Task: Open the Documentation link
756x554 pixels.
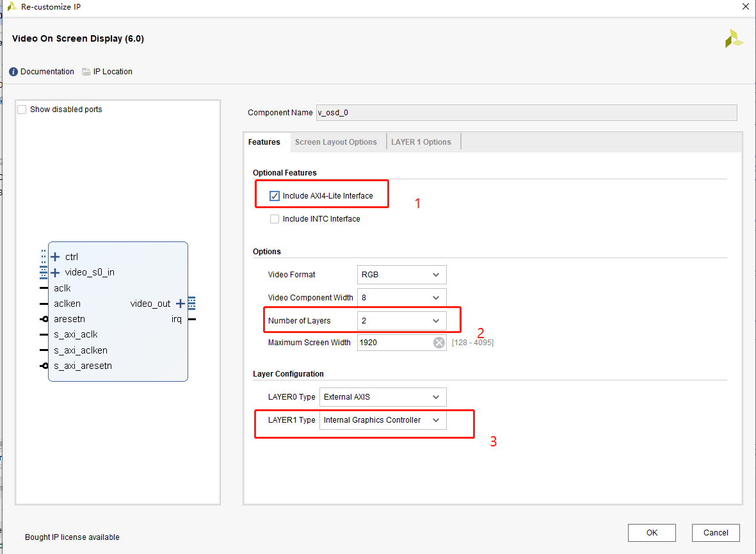Action: pos(47,72)
